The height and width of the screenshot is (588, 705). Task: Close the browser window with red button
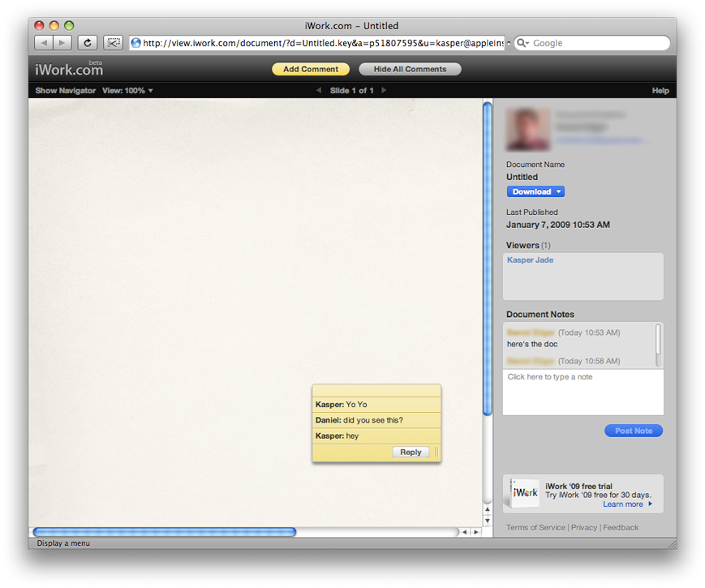(40, 26)
